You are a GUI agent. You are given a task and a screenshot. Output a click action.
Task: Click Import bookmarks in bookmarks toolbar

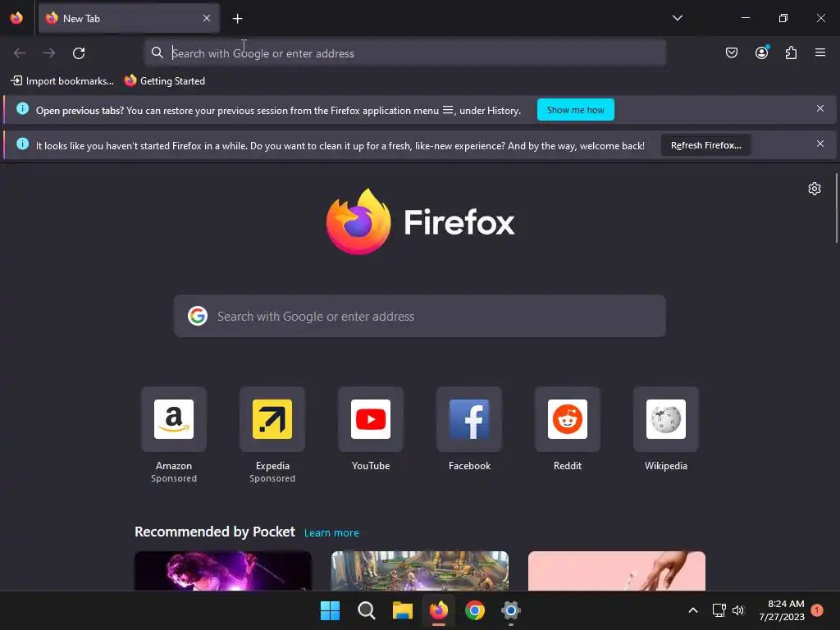click(x=62, y=81)
